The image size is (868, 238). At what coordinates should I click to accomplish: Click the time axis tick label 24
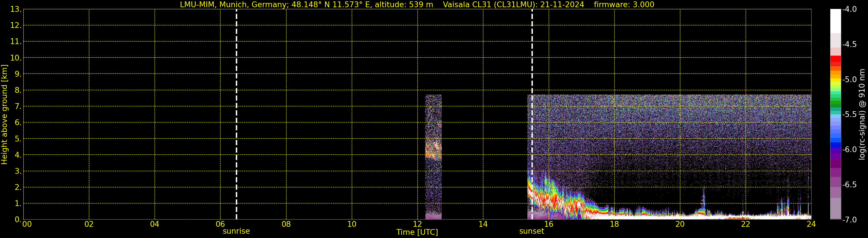[x=811, y=224]
